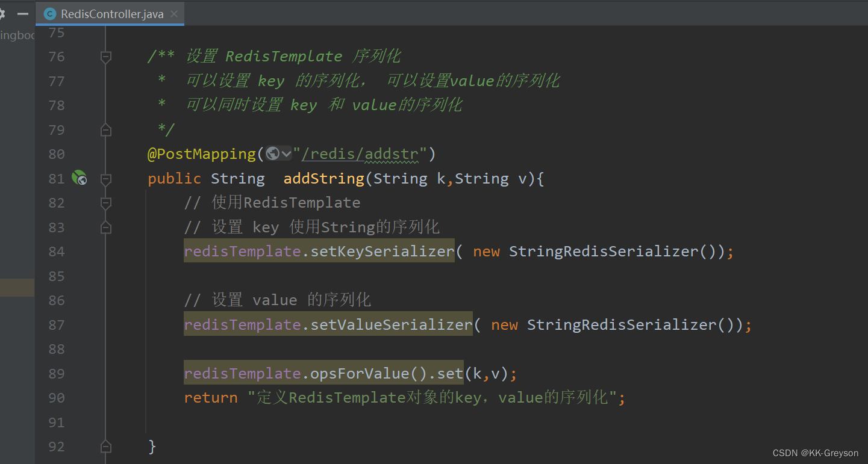Click redisTemplate on the setValueSerializer line
The width and height of the screenshot is (868, 464).
tap(242, 325)
